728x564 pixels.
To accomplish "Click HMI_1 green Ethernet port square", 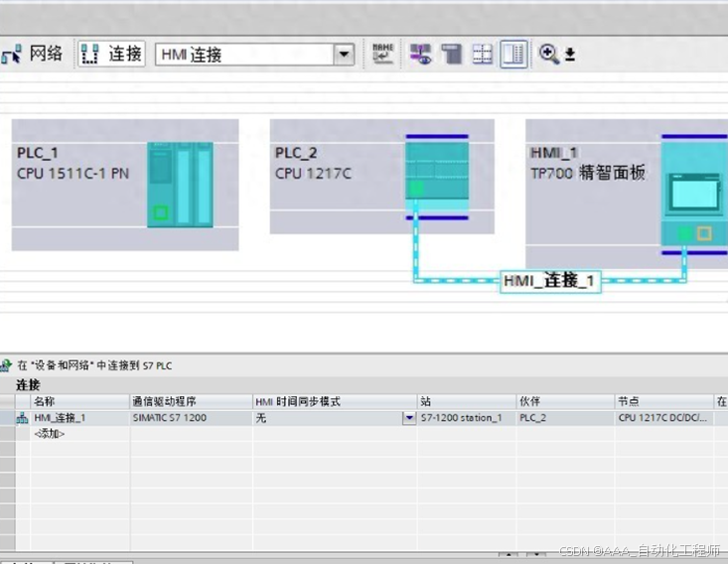I will tap(684, 233).
